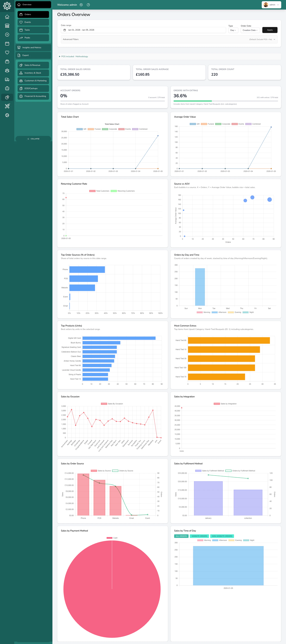Click the plus-circle icon to create new
This screenshot has width=286, height=644.
tap(7, 35)
